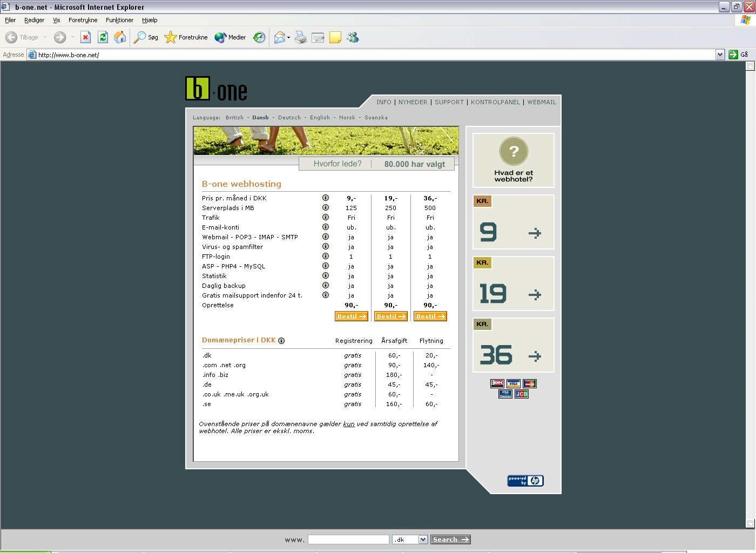Image resolution: width=756 pixels, height=553 pixels.
Task: Switch language to English
Action: click(x=320, y=117)
